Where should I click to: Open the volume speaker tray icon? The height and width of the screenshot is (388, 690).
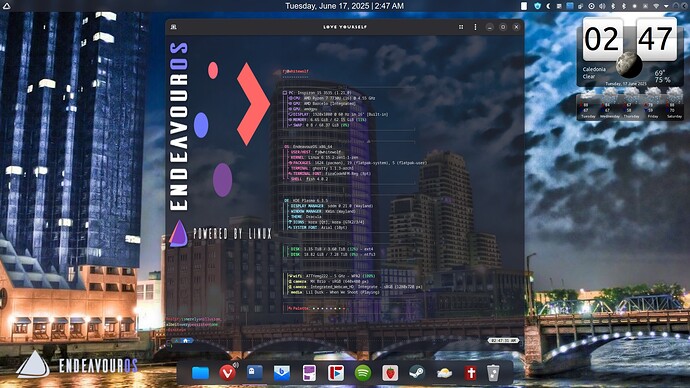coord(602,6)
